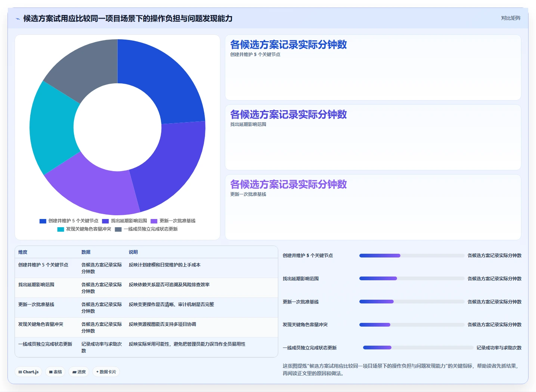Click the 对比矩阵 label in the header

[x=511, y=18]
